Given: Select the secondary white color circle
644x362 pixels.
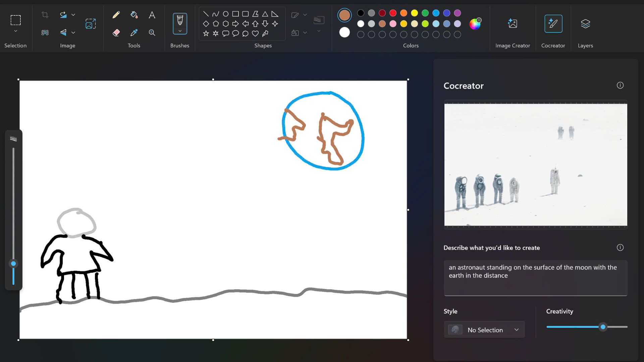Looking at the screenshot, I should click(344, 33).
